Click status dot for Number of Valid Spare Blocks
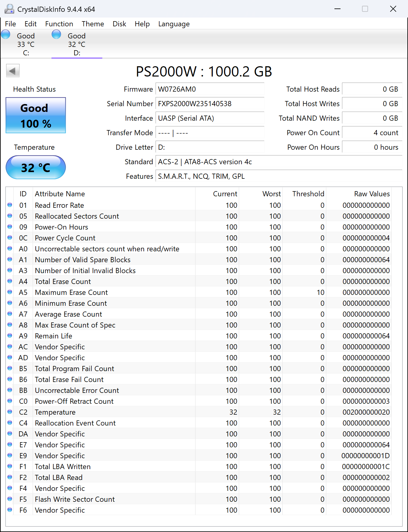Screen dimensions: 408x532 [10, 259]
